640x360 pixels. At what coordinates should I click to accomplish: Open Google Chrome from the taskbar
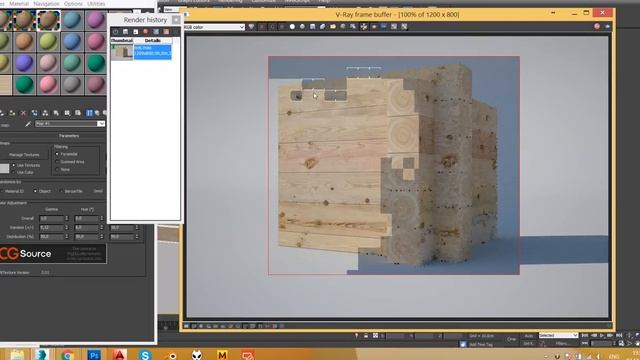[68, 355]
